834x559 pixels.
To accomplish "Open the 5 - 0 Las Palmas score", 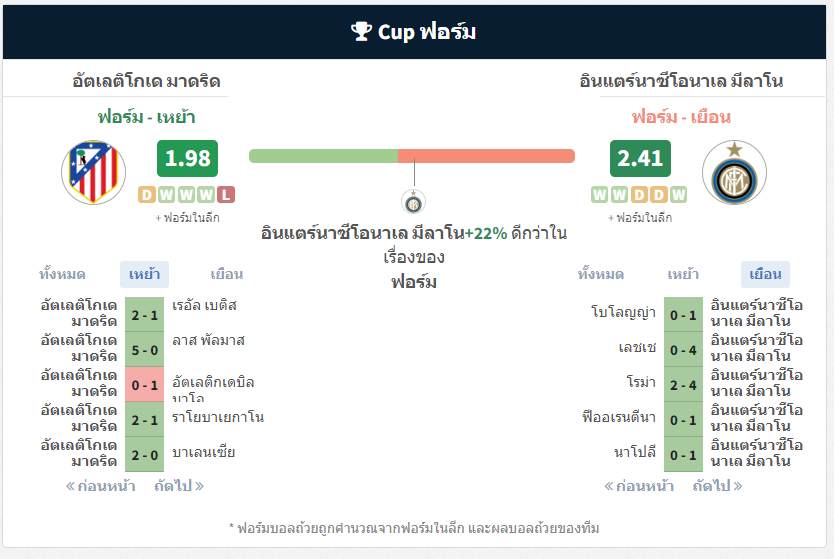I will coord(144,349).
